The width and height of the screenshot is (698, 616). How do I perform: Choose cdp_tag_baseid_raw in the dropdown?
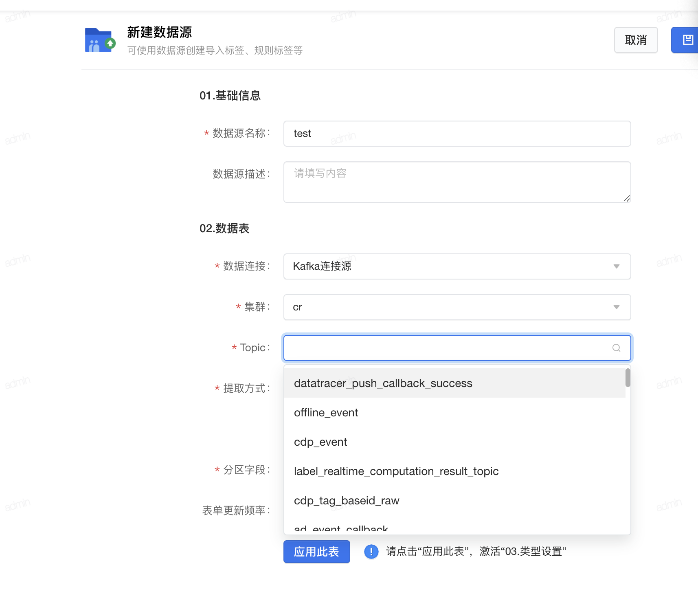pos(347,501)
